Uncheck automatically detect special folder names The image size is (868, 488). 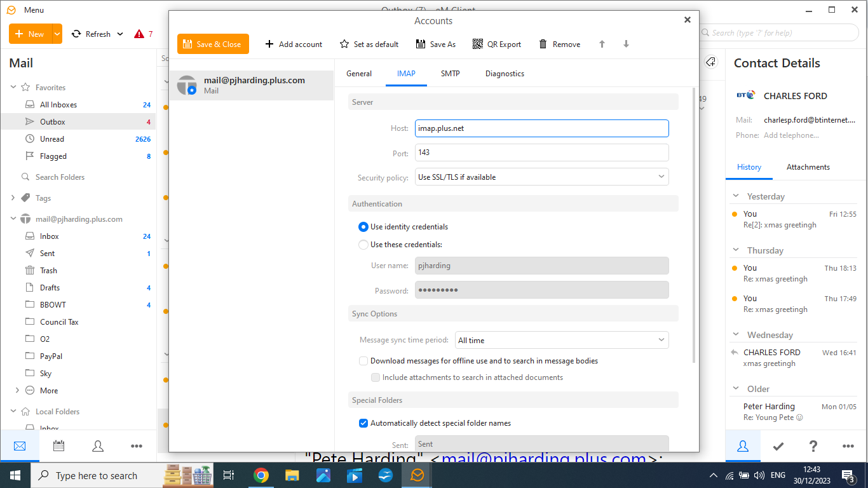[x=363, y=423]
